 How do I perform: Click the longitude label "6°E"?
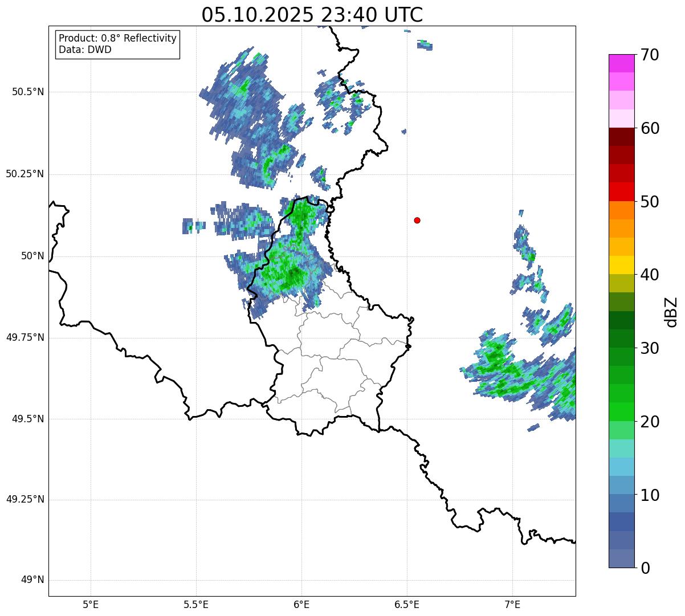point(301,605)
